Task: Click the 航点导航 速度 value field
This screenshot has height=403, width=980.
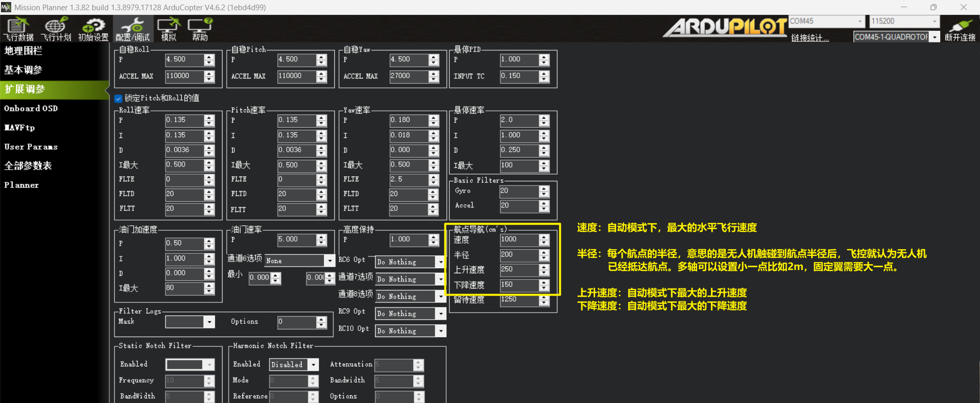Action: 519,240
